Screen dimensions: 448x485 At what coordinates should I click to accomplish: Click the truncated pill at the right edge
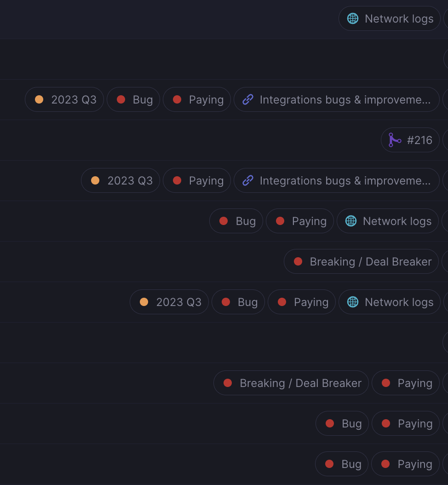[445, 58]
